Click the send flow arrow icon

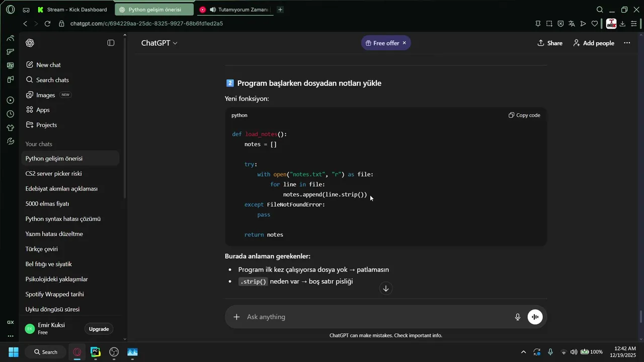583,24
